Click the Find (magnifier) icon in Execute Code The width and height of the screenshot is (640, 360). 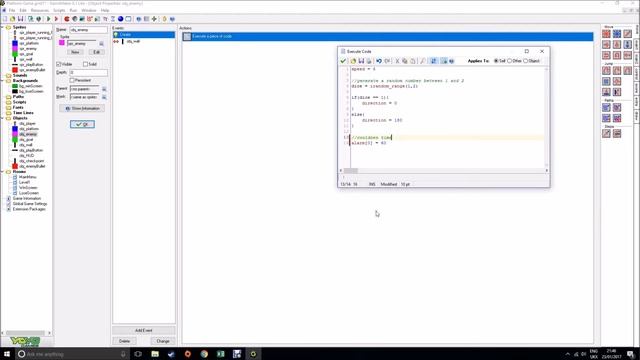tap(422, 61)
